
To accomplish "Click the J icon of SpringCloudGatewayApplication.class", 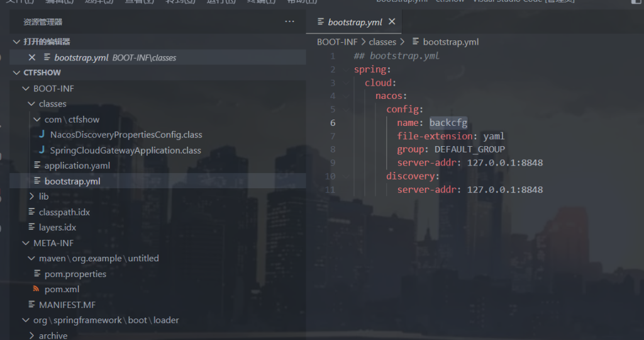I will tap(42, 150).
